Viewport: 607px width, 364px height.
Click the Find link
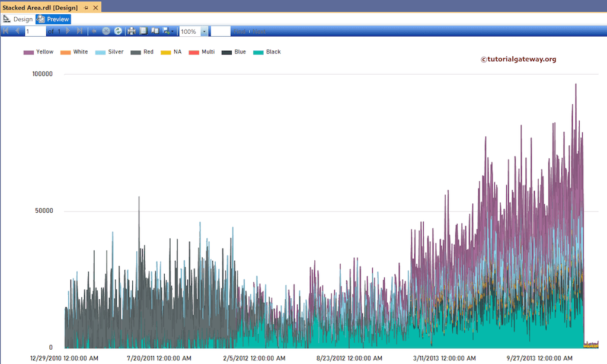click(241, 30)
